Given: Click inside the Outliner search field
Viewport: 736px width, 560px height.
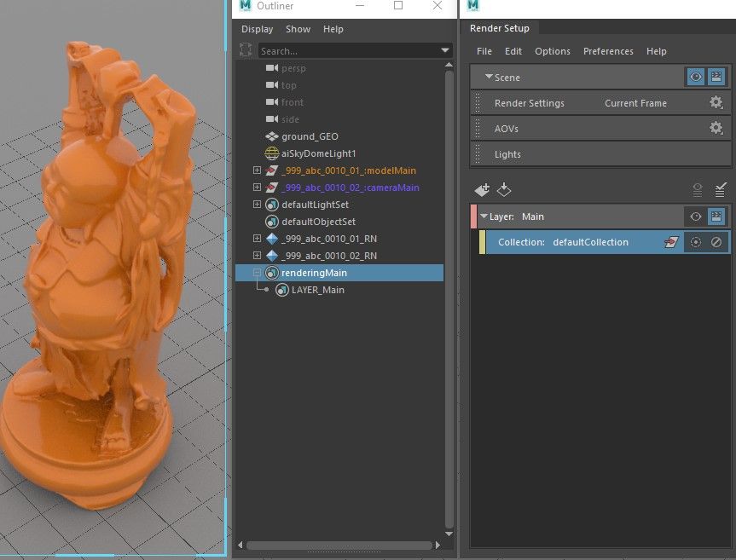Looking at the screenshot, I should tap(350, 50).
